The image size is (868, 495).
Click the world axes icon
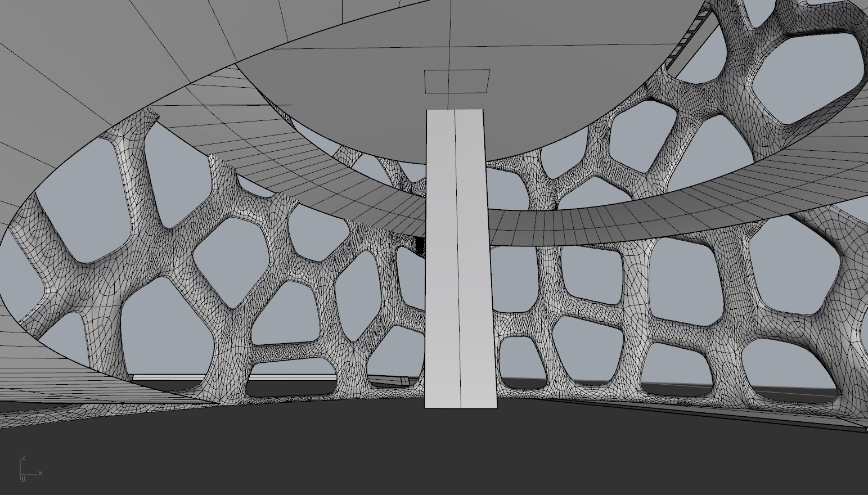[30, 469]
